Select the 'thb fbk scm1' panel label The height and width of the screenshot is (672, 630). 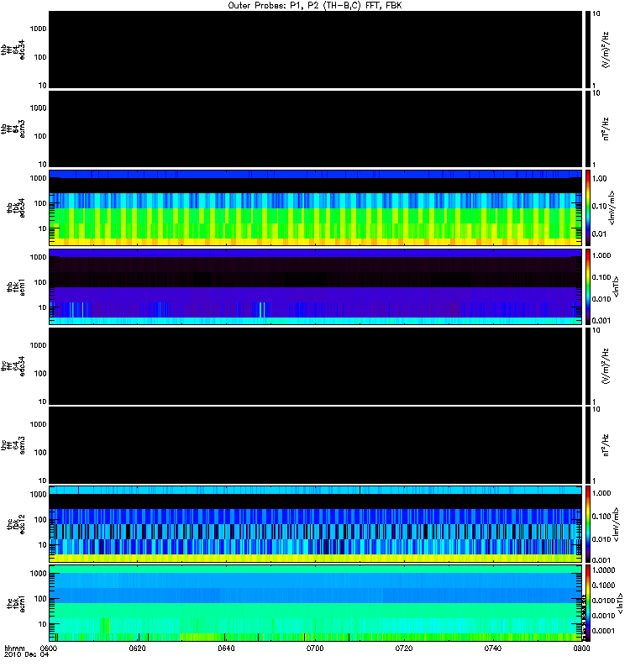pyautogui.click(x=16, y=287)
